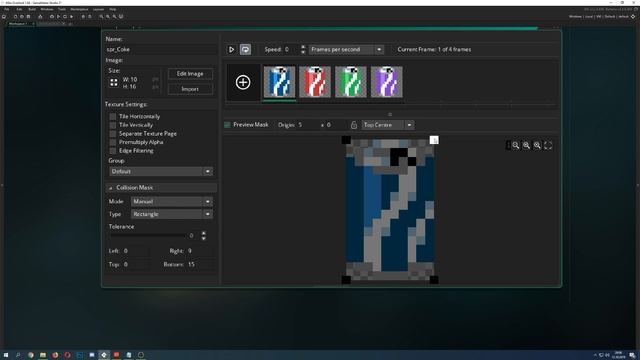Open the collision Type dropdown

[172, 214]
